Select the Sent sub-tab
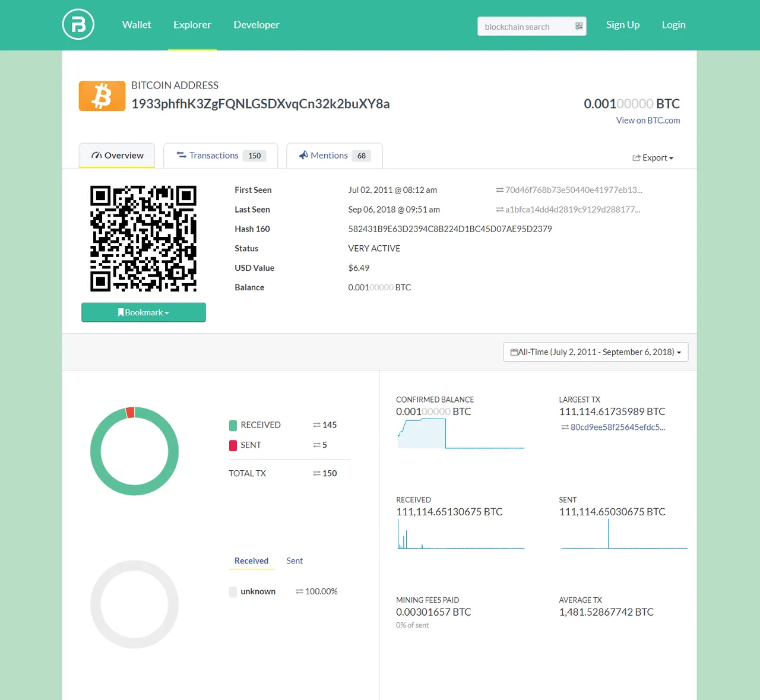 click(294, 561)
